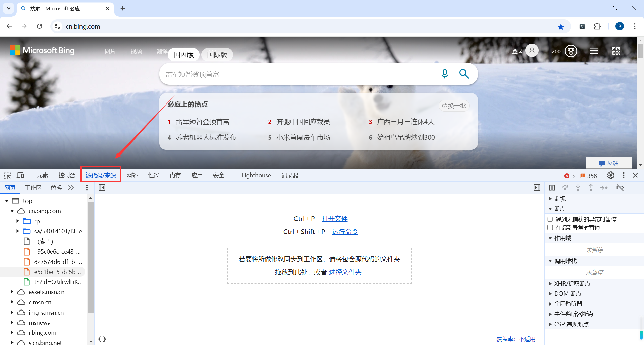Pretty-print the source with curly braces icon
This screenshot has width=644, height=345.
[102, 339]
